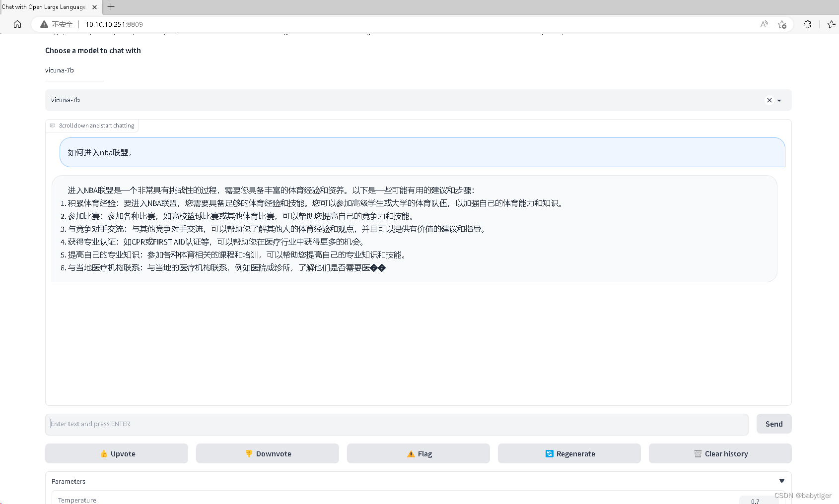Click the Temperature value 0.7 field

759,500
